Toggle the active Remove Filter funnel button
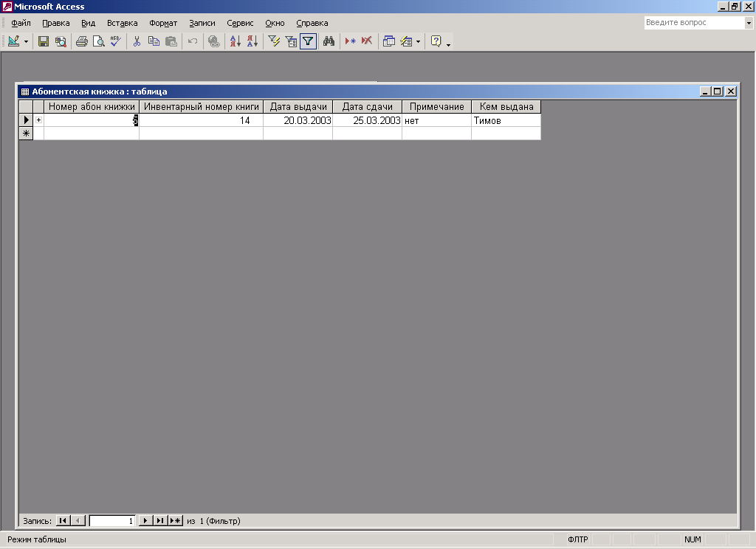Screen dimensions: 756x549 (308, 41)
